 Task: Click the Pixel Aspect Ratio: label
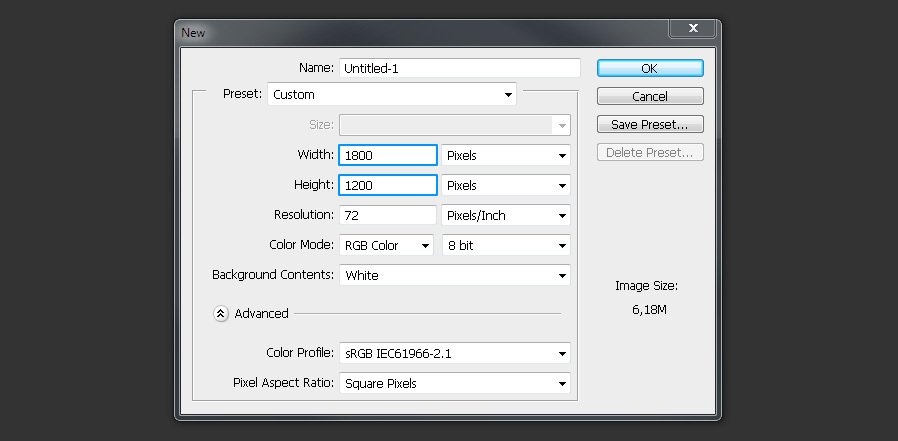point(283,383)
